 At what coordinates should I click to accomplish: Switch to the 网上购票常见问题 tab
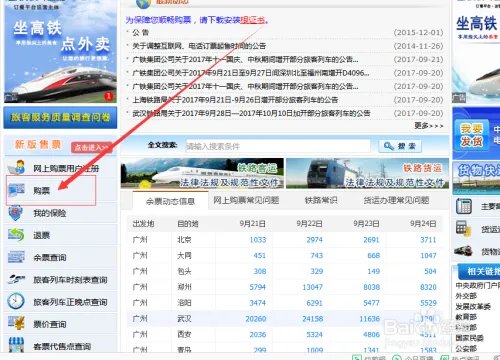coord(246,200)
